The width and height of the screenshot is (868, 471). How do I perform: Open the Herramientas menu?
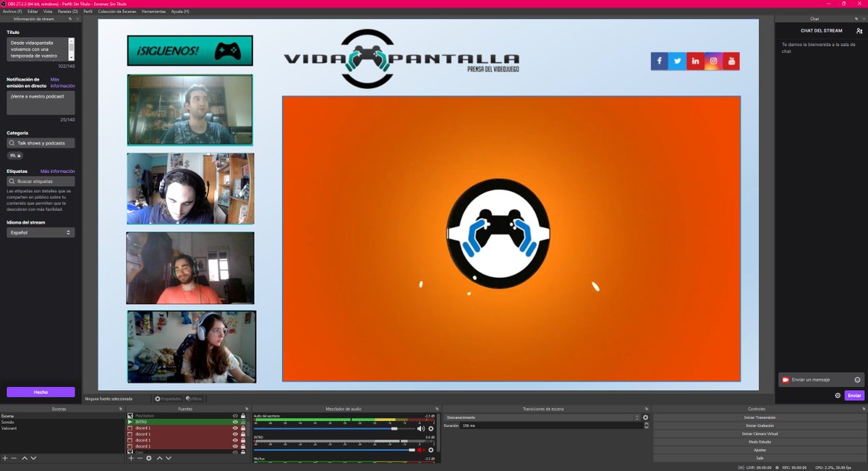click(x=153, y=12)
